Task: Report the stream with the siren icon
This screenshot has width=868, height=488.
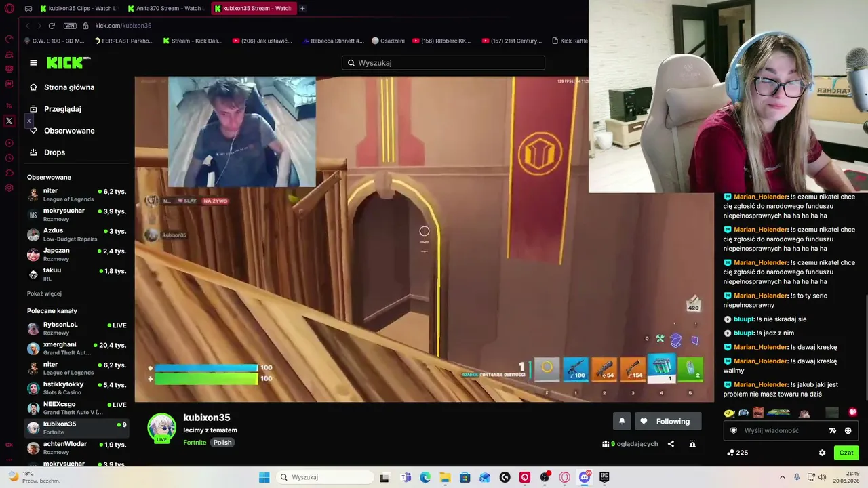Action: (x=692, y=444)
